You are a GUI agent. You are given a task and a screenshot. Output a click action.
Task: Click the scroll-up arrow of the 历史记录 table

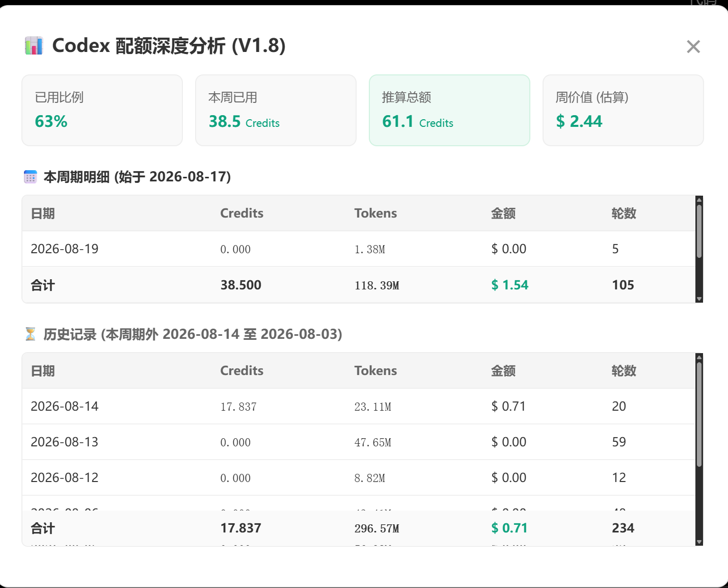coord(699,357)
